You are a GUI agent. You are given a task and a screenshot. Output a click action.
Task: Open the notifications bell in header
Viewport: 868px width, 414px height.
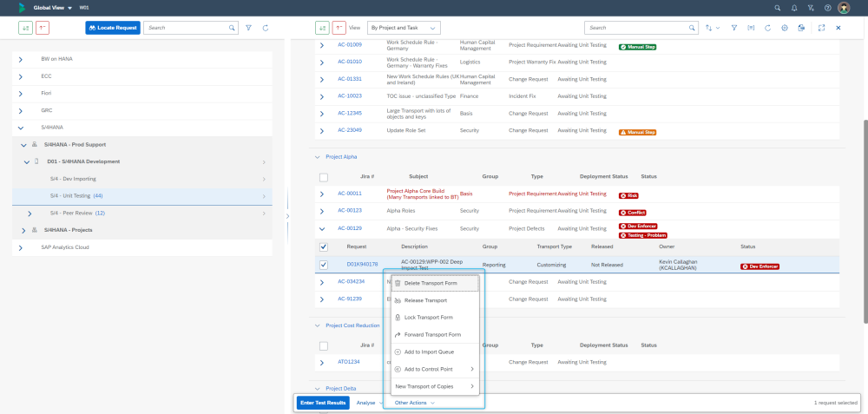click(793, 8)
